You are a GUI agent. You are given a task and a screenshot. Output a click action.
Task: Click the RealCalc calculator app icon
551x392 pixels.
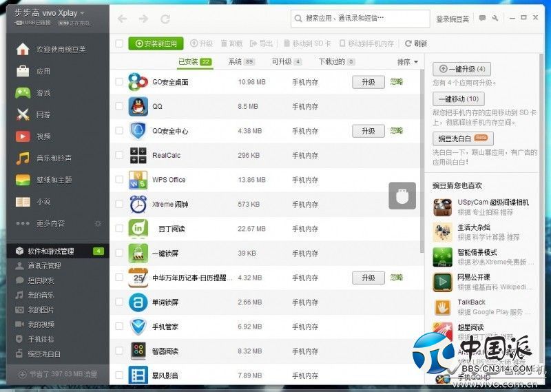(x=138, y=156)
